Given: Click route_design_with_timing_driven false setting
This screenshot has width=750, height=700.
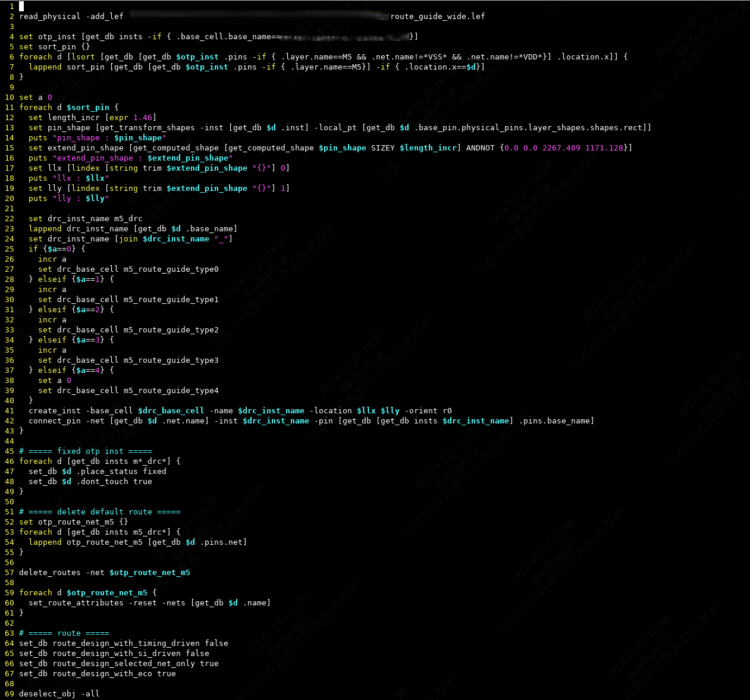Looking at the screenshot, I should point(124,643).
